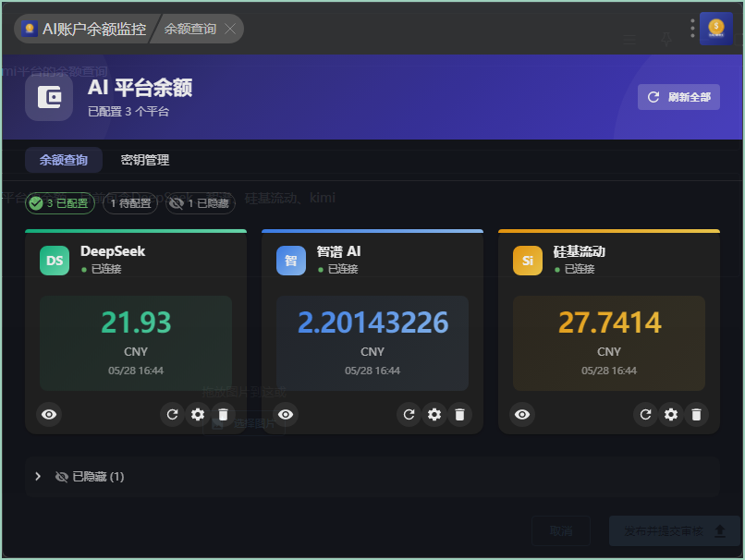
Task: Open the three-dot more options menu
Action: 692,28
